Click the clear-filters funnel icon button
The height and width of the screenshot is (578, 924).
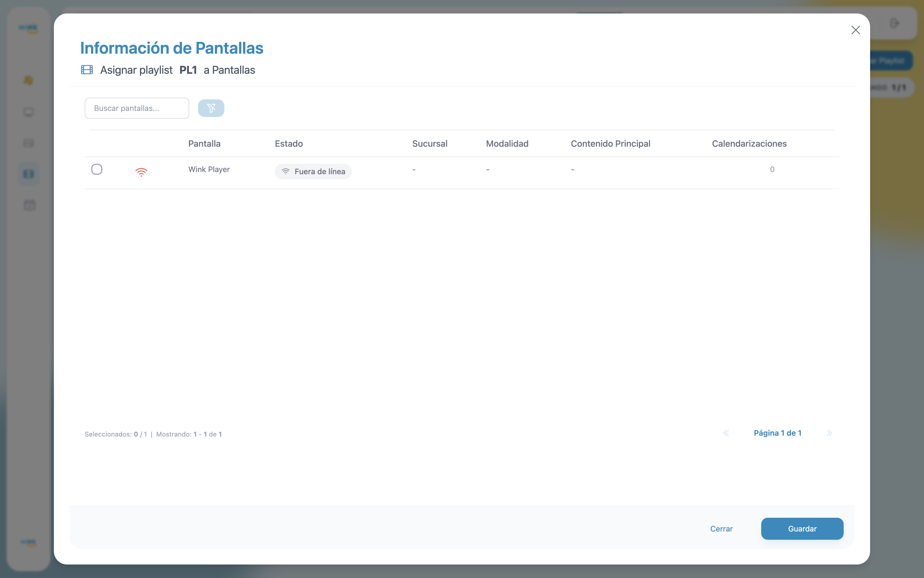coord(211,108)
